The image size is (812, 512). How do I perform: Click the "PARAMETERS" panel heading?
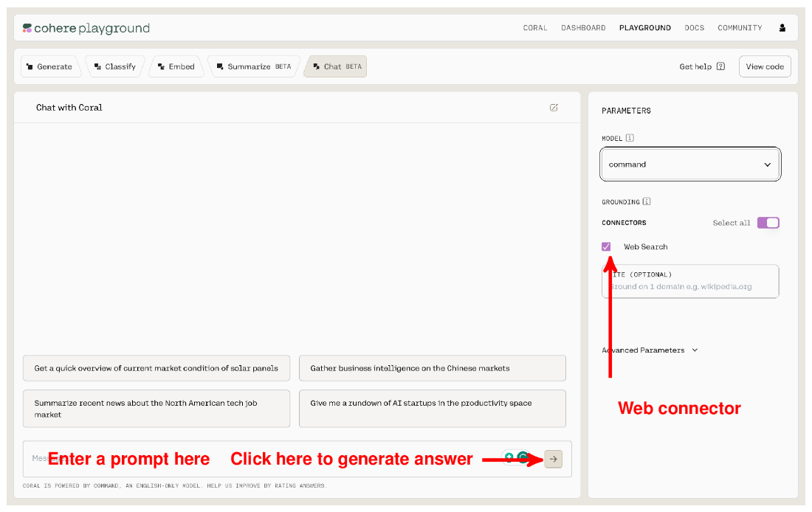626,111
